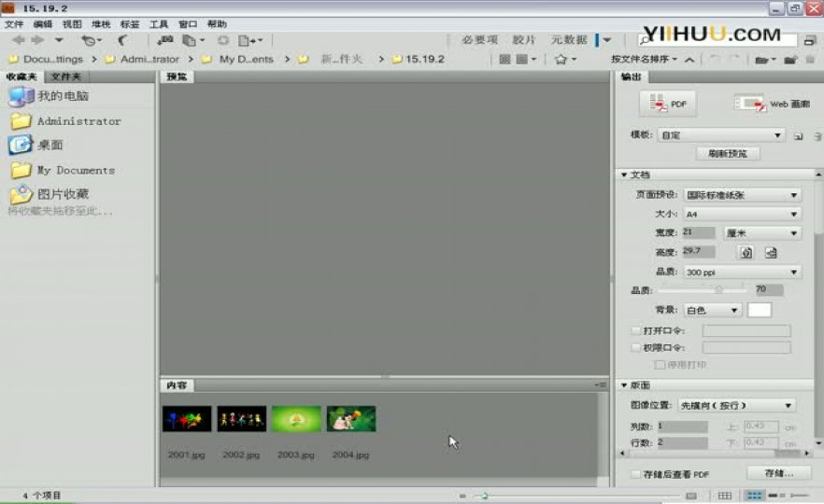This screenshot has width=824, height=504.
Task: Create a new folder with folder icon
Action: pos(789,60)
